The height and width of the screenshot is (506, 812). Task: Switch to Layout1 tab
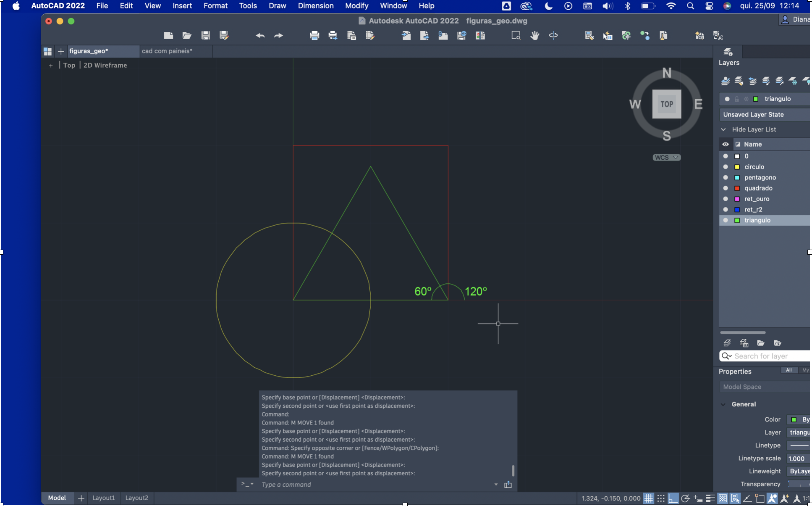click(103, 498)
